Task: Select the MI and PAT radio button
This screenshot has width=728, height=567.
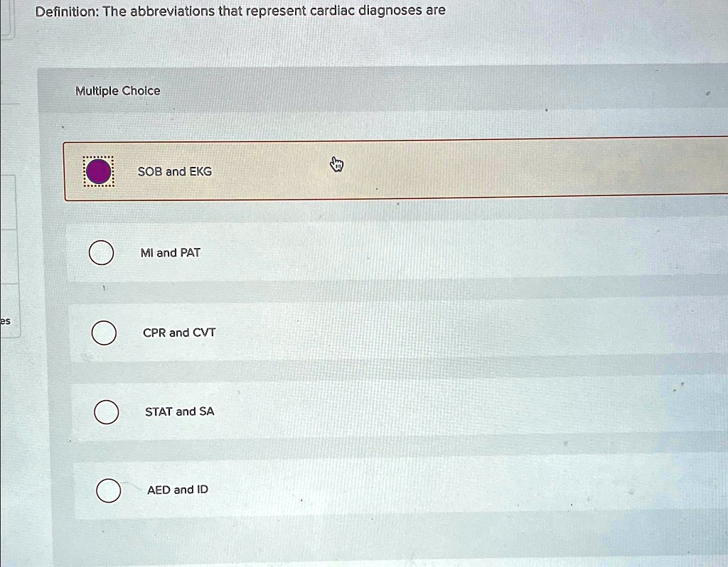Action: pos(101,253)
